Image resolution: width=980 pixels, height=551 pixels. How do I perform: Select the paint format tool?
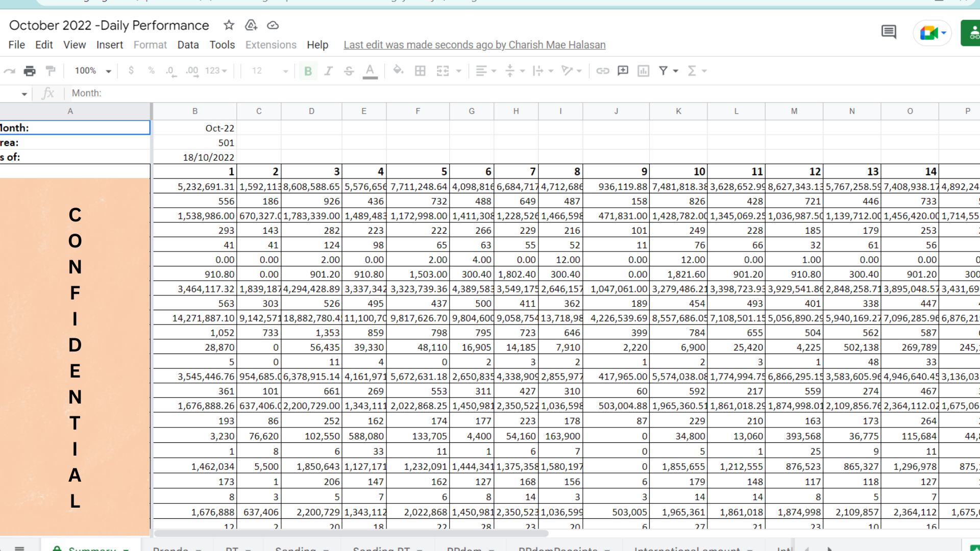pyautogui.click(x=51, y=71)
